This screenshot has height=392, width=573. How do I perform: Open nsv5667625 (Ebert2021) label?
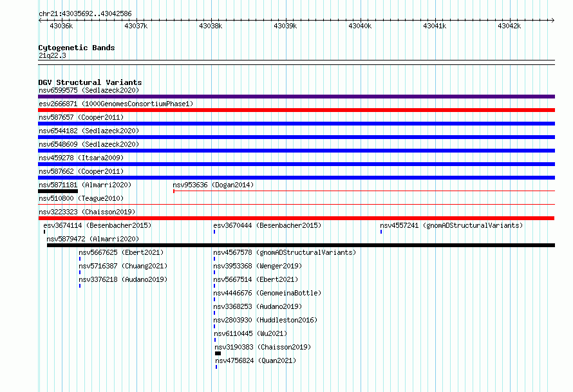pos(121,252)
